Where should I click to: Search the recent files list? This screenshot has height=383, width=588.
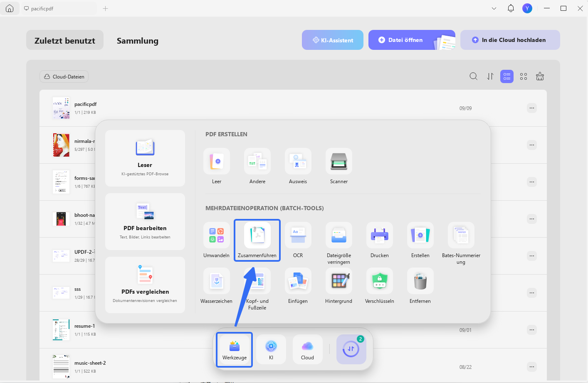point(473,76)
